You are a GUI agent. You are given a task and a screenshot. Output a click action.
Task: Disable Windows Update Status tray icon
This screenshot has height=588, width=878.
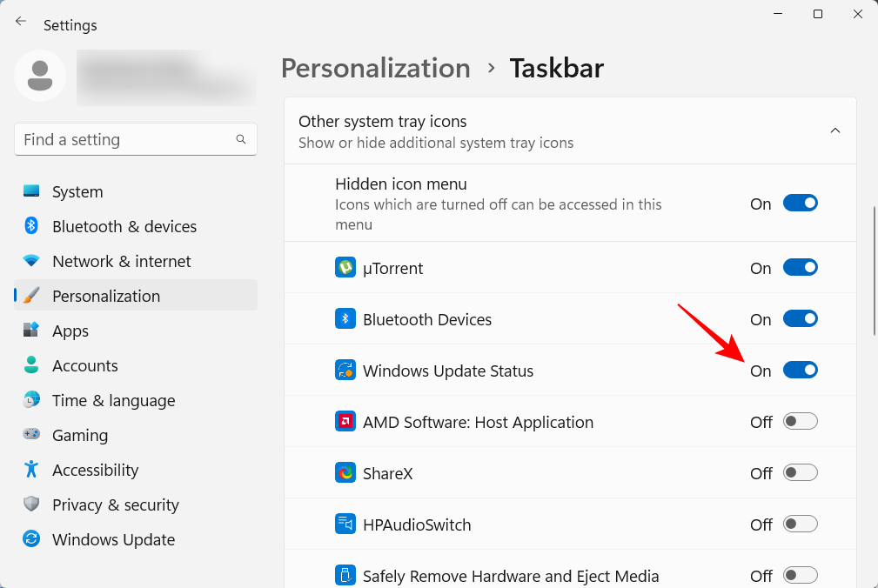(x=800, y=370)
